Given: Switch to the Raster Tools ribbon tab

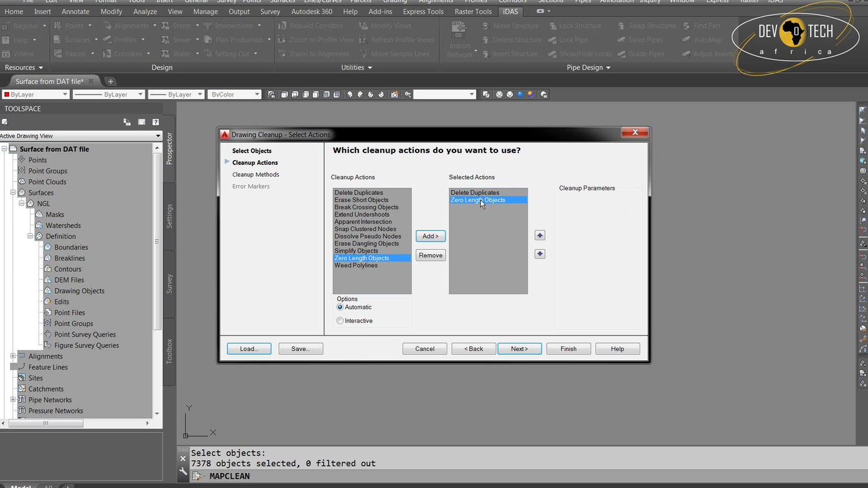Looking at the screenshot, I should point(473,11).
